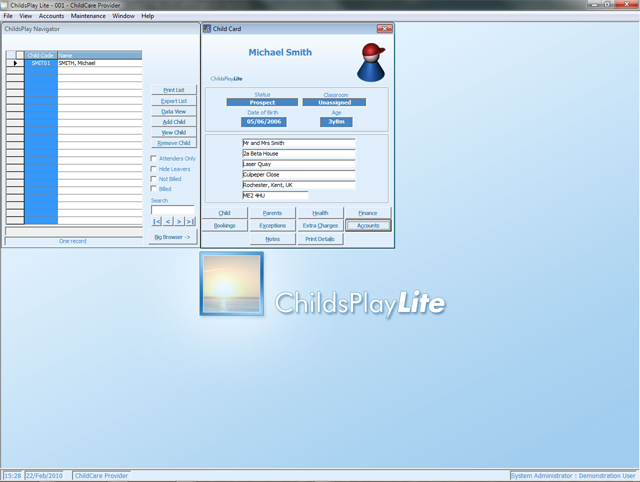Viewport: 640px width, 482px height.
Task: Open the Window menu
Action: click(123, 16)
